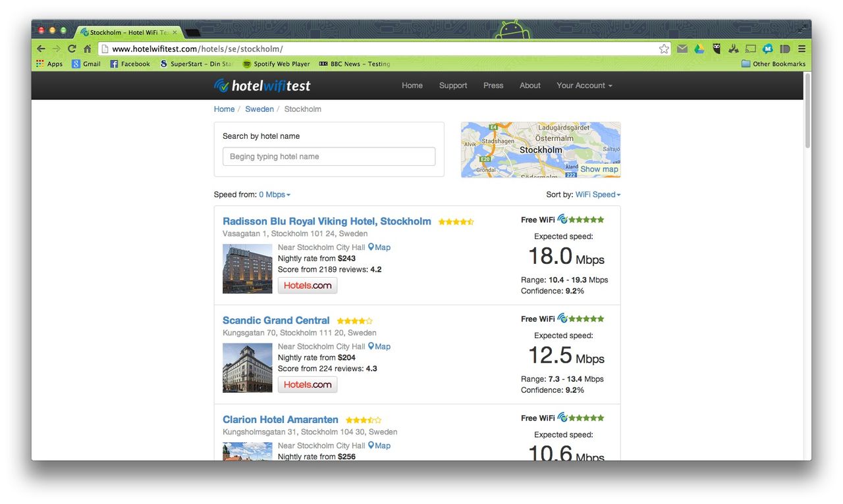843x504 pixels.
Task: Click the ID extension icon
Action: coord(784,49)
